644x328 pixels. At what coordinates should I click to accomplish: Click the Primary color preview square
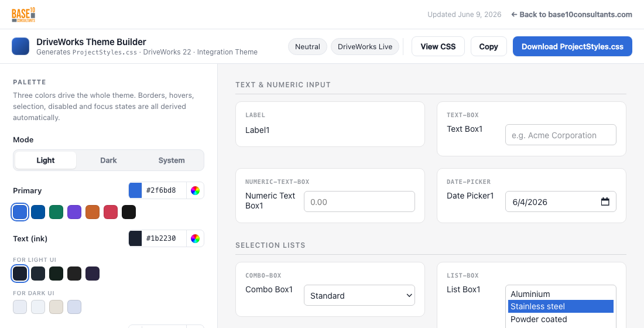[x=136, y=191]
